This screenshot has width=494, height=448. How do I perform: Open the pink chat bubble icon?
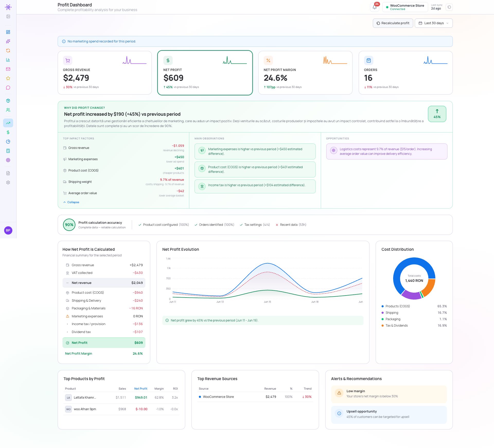point(8,88)
